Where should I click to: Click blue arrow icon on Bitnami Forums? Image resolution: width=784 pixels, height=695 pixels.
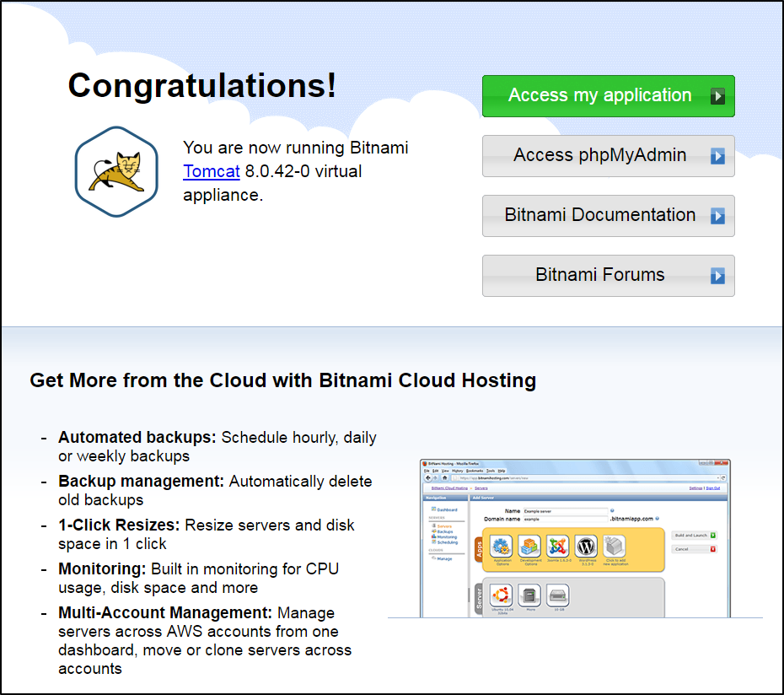pos(717,276)
